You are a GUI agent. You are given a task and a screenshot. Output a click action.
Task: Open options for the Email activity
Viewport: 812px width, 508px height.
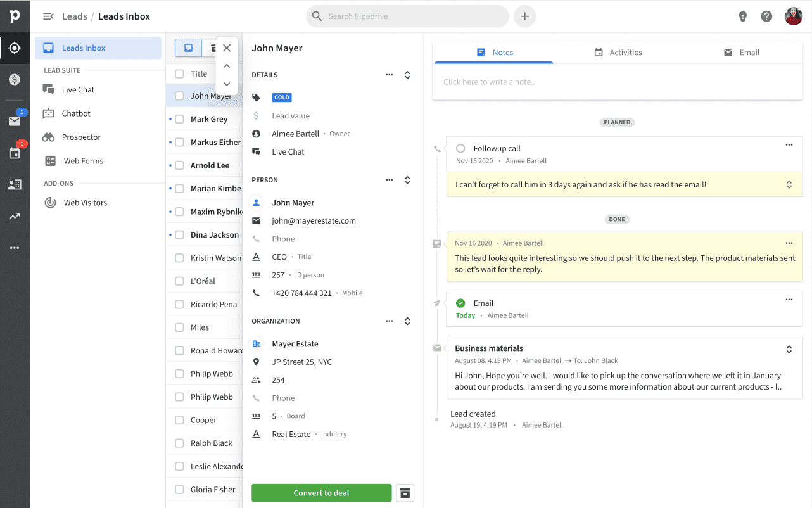pos(789,300)
